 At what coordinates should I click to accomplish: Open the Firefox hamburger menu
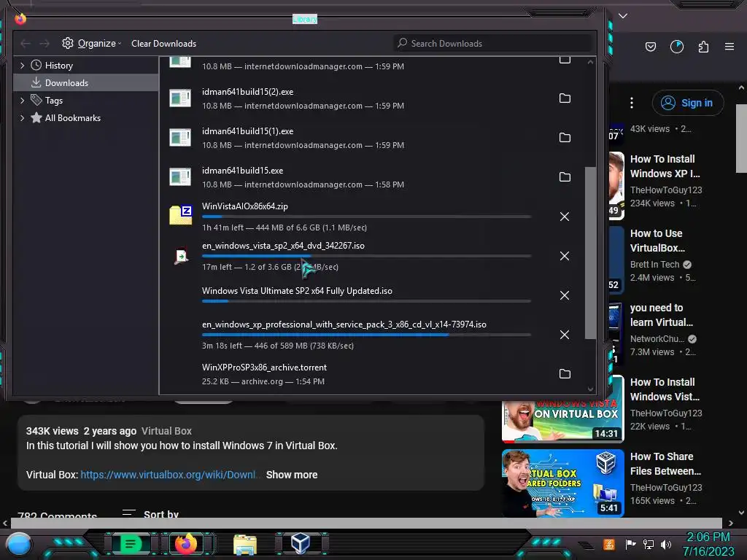[729, 46]
